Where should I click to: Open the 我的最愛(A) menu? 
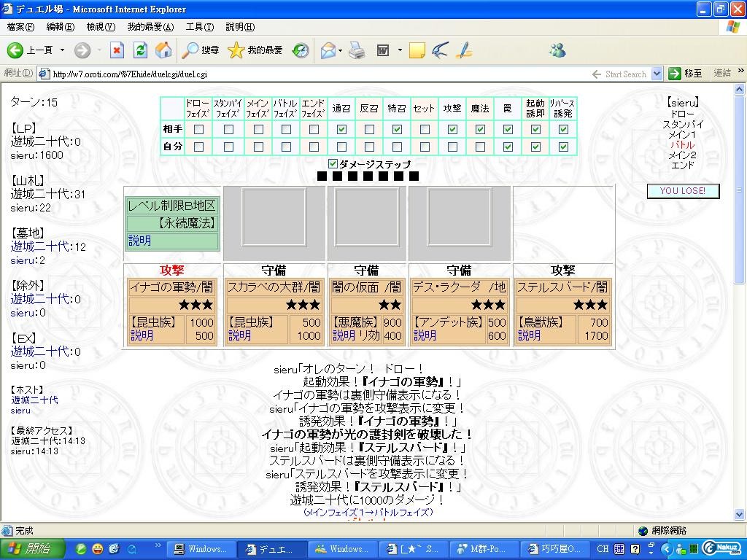point(150,27)
